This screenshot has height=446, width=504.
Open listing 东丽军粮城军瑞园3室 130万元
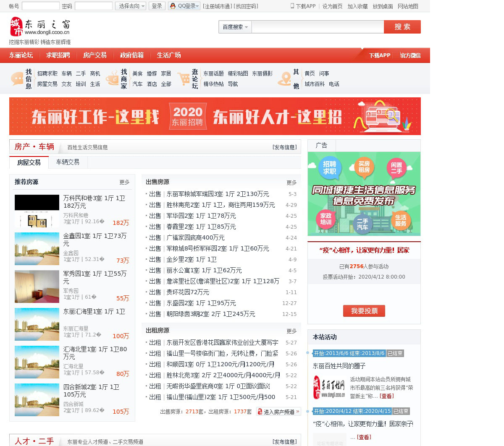pos(218,194)
